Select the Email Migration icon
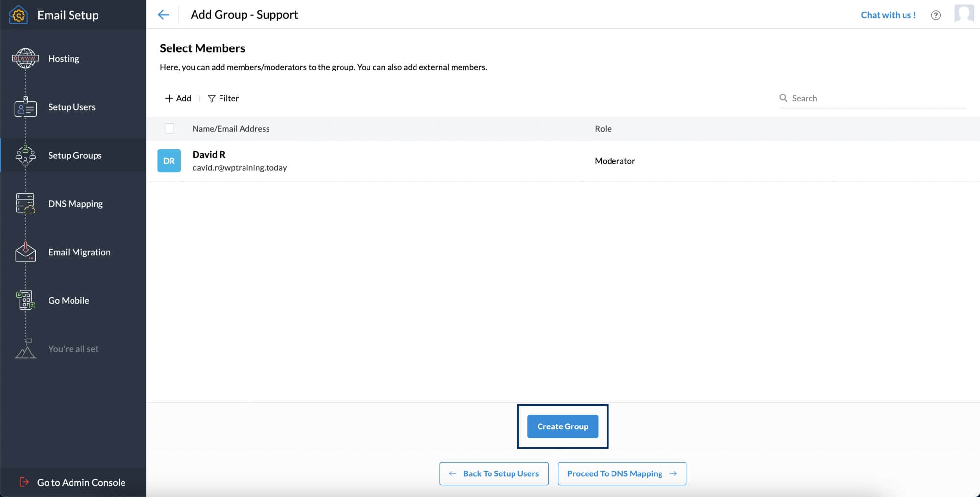Screen dimensions: 980x497 [24, 252]
